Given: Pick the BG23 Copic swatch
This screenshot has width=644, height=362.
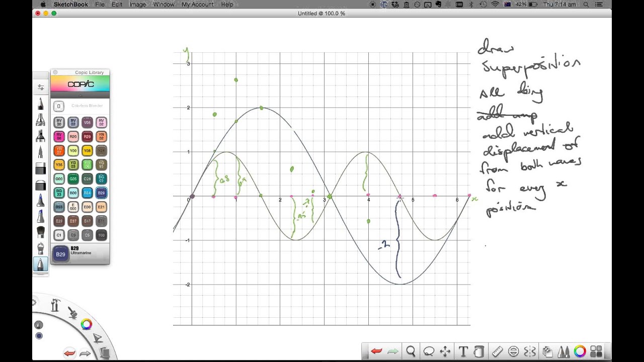Looking at the screenshot, I should 59,193.
